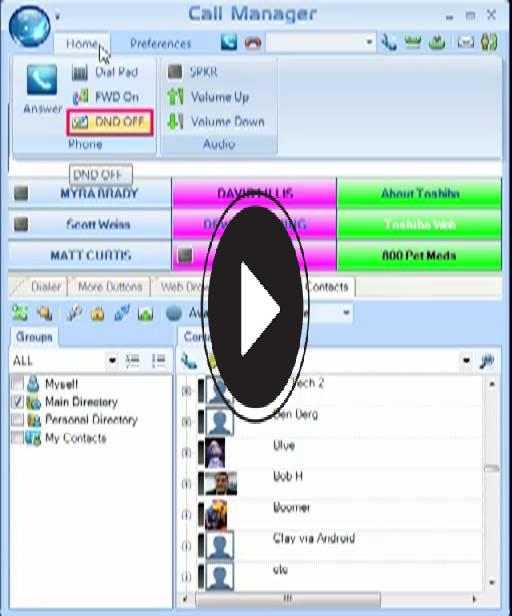Switch to the More Buttons tab
Screen dimensions: 512x616
coord(110,287)
